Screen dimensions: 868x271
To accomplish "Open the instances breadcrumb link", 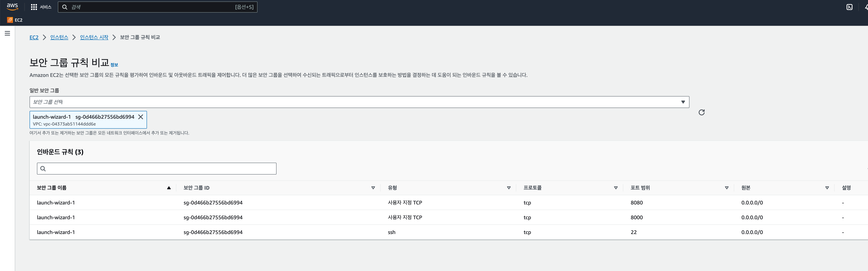I will pyautogui.click(x=59, y=37).
